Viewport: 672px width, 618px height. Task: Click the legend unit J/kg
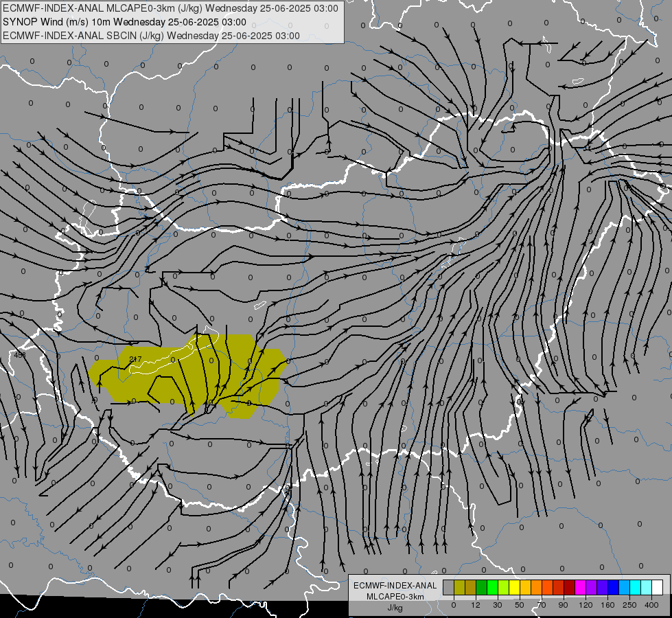[x=395, y=608]
